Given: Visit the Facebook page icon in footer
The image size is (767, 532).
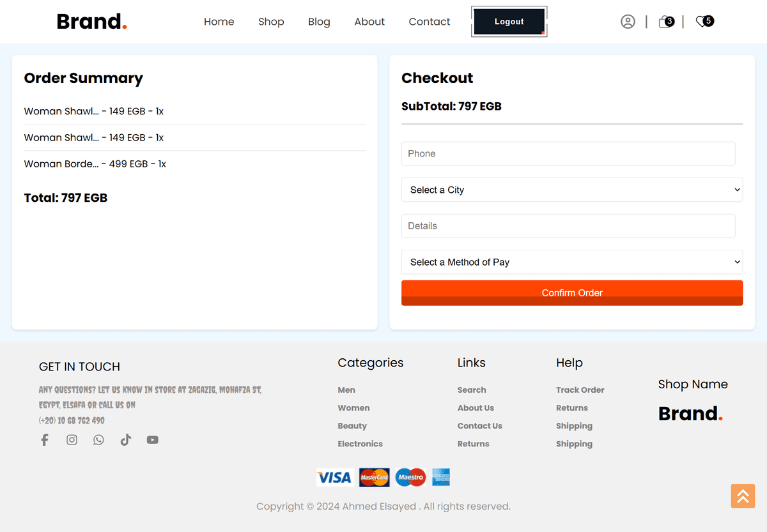Looking at the screenshot, I should click(45, 440).
